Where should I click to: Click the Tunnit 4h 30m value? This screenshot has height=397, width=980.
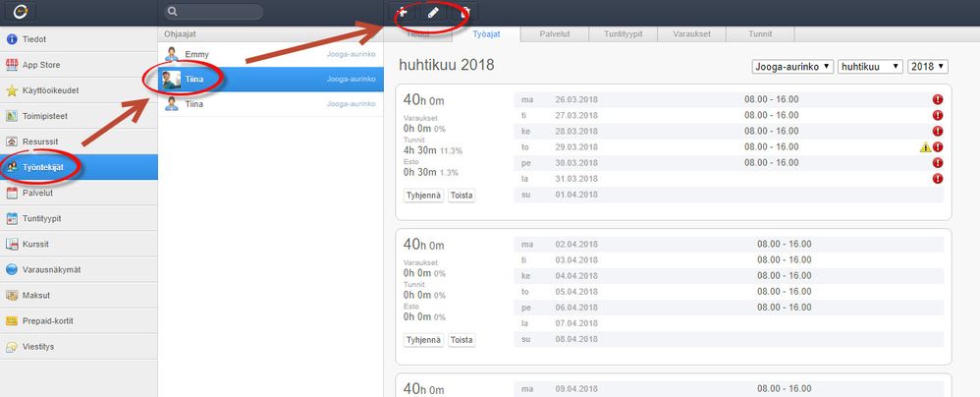(x=420, y=150)
